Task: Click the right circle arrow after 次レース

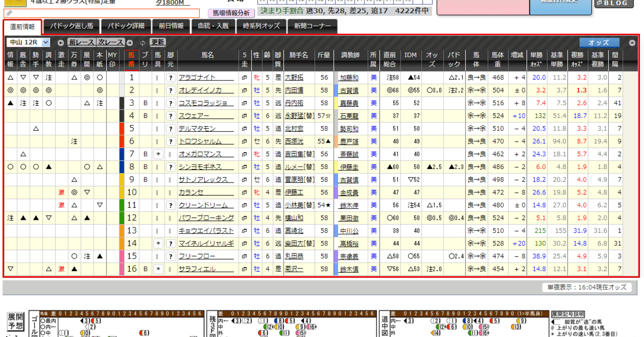Action: pyautogui.click(x=129, y=43)
